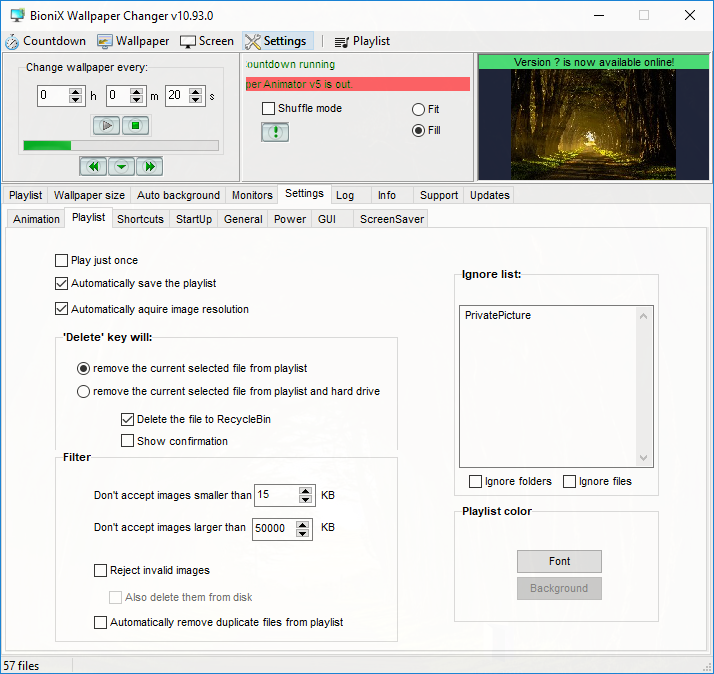
Task: Click the green down-arrow wallpaper button
Action: 121,166
